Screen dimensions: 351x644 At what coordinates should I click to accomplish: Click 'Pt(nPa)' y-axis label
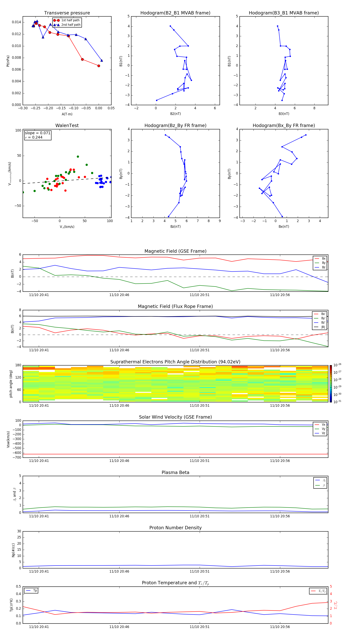[8, 61]
